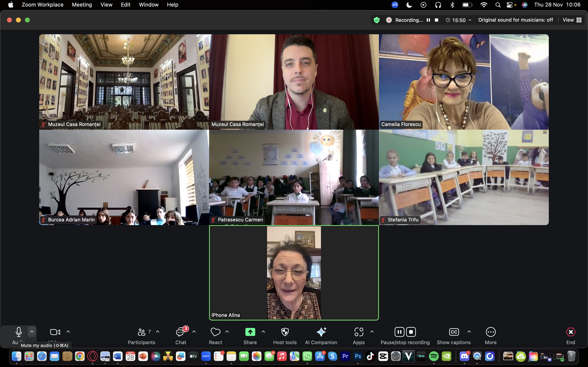588x367 pixels.
Task: Click the React heart icon
Action: (215, 332)
